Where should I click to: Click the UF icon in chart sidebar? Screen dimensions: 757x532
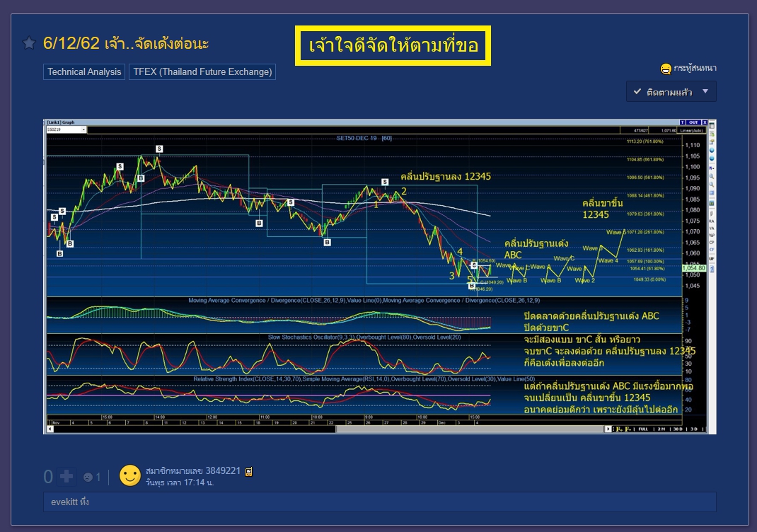tap(712, 259)
